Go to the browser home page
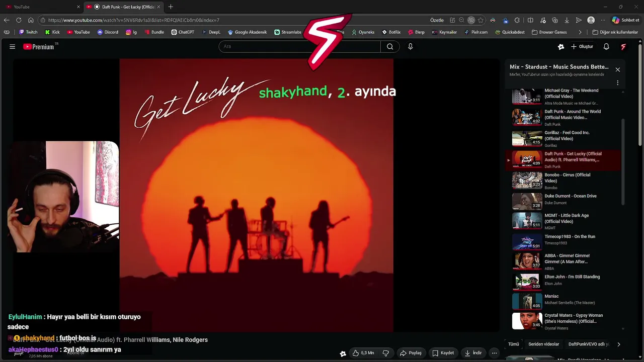Screen dimensions: 644x362 click(x=31, y=20)
